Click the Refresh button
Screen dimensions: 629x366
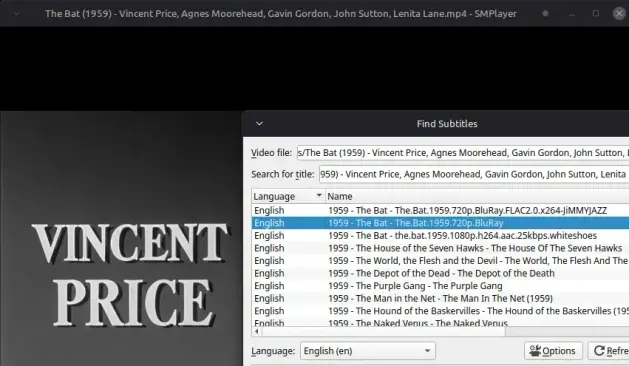click(x=609, y=351)
